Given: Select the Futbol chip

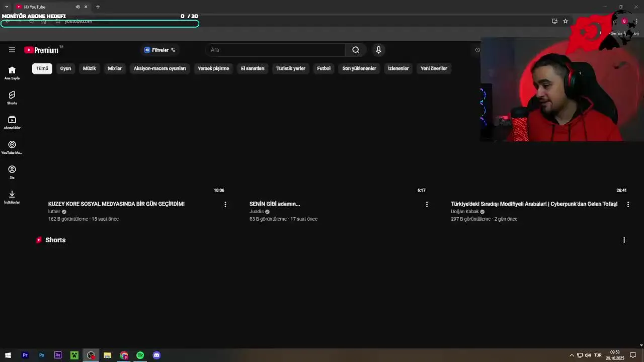Looking at the screenshot, I should point(324,68).
